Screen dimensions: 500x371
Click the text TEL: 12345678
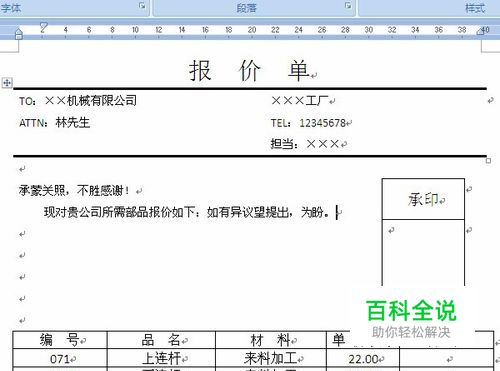(308, 123)
